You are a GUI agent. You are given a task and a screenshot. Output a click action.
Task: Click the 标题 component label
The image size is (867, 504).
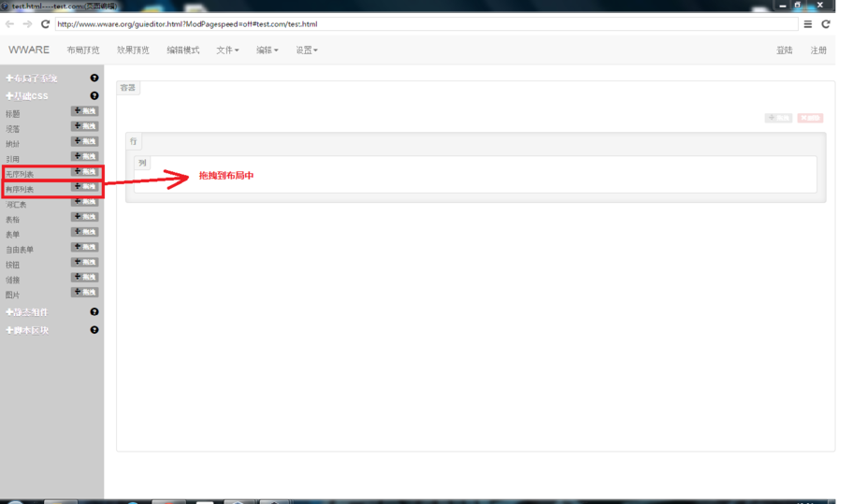(x=13, y=114)
